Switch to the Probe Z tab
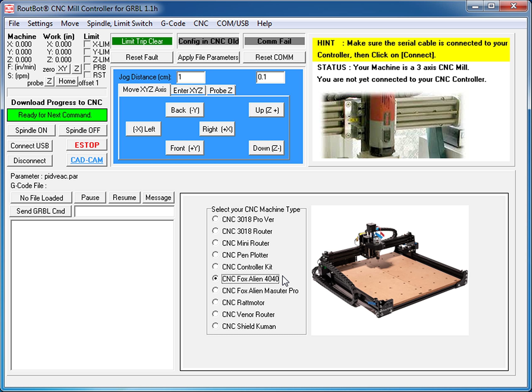The width and height of the screenshot is (532, 392). click(x=221, y=90)
